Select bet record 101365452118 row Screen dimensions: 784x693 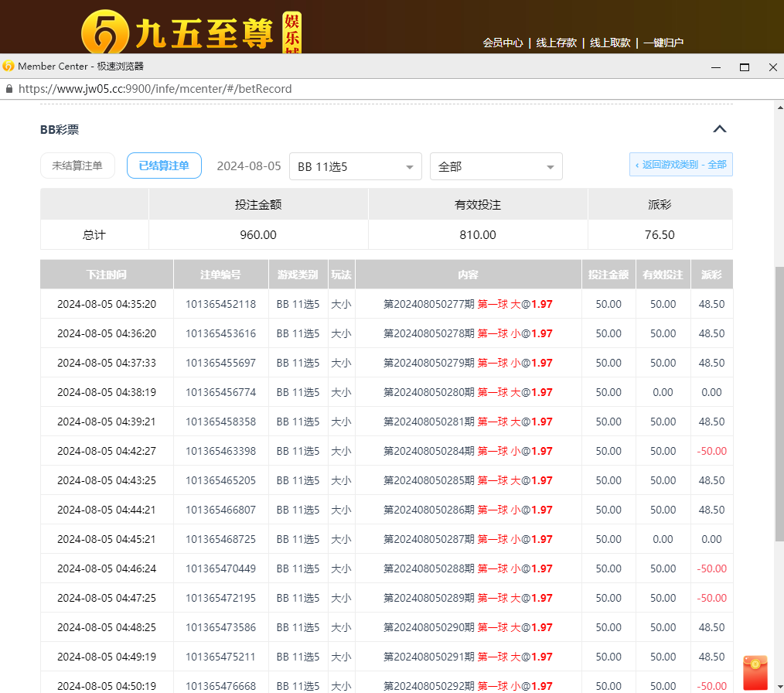click(220, 304)
